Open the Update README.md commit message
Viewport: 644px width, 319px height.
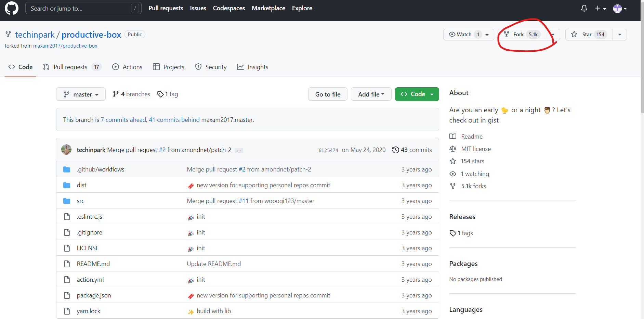214,264
